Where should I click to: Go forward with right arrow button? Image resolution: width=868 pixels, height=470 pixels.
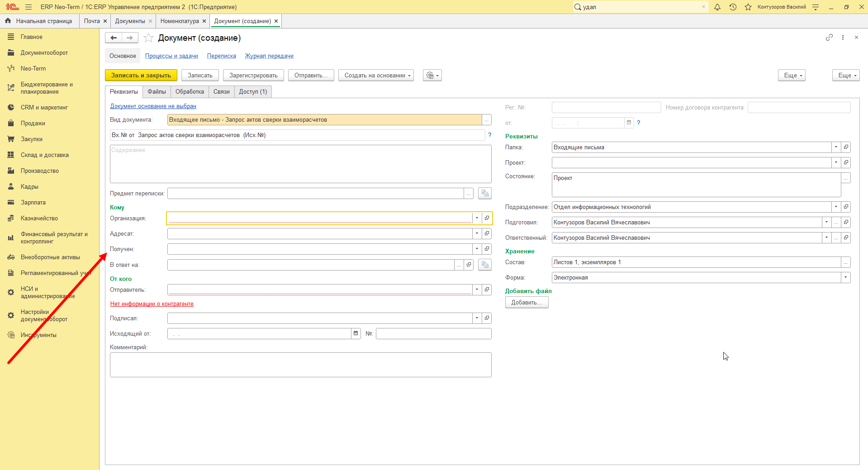click(130, 38)
